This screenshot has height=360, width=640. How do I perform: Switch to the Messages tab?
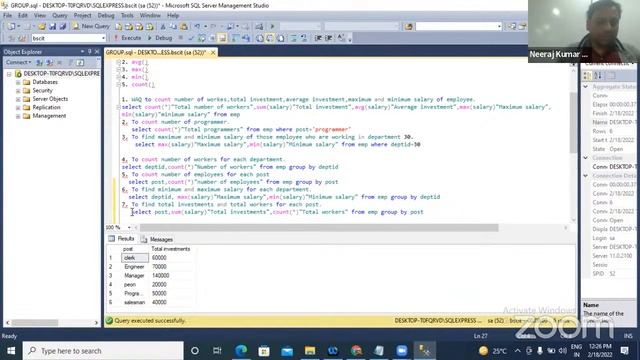pos(157,239)
